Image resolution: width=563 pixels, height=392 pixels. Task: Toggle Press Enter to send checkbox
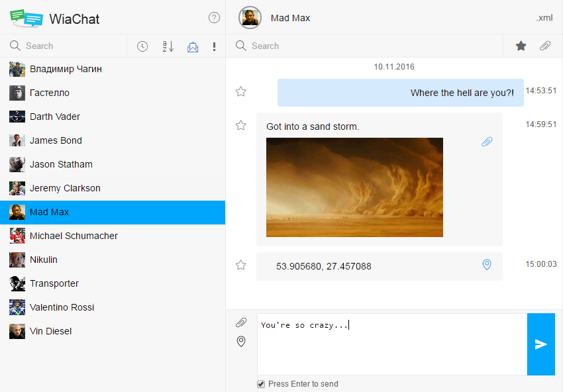pyautogui.click(x=261, y=384)
